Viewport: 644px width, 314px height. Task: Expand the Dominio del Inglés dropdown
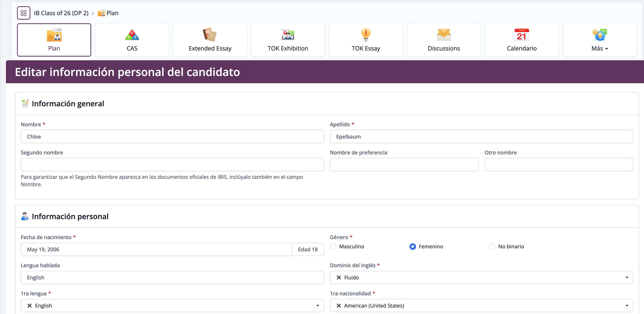click(x=626, y=278)
